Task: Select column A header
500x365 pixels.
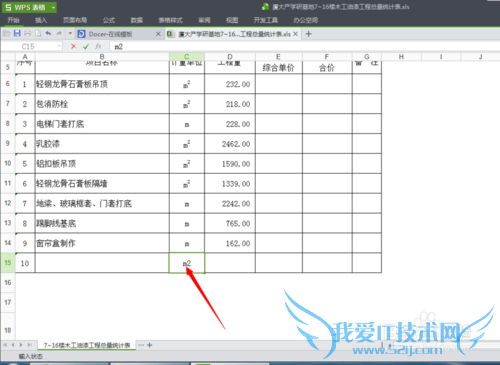Action: click(25, 57)
